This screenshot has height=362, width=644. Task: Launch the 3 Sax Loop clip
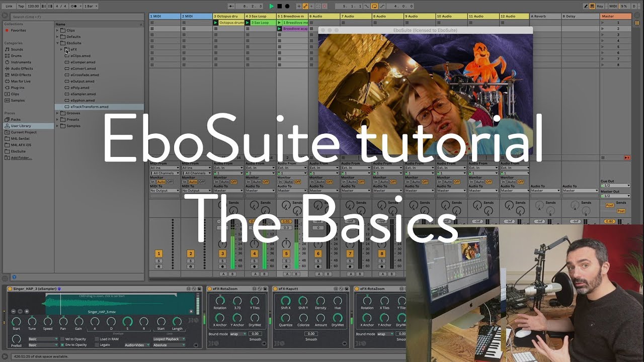[248, 23]
